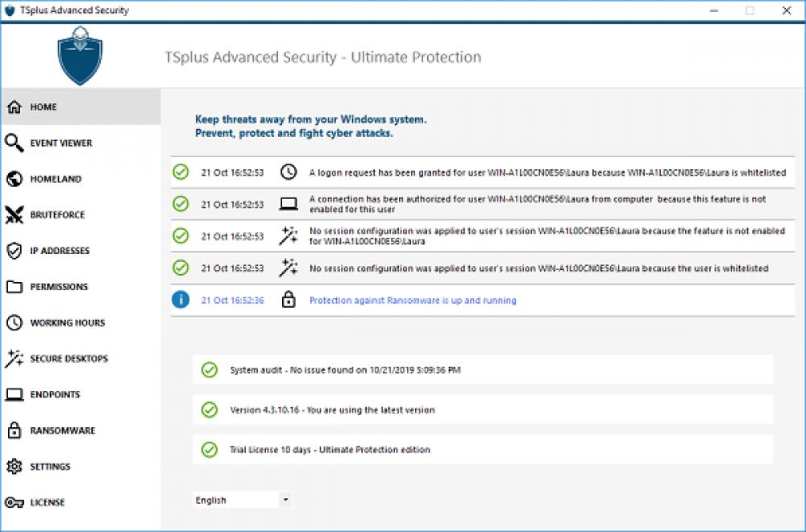Click the TSplus shield logo
The width and height of the screenshot is (806, 532).
coord(80,56)
